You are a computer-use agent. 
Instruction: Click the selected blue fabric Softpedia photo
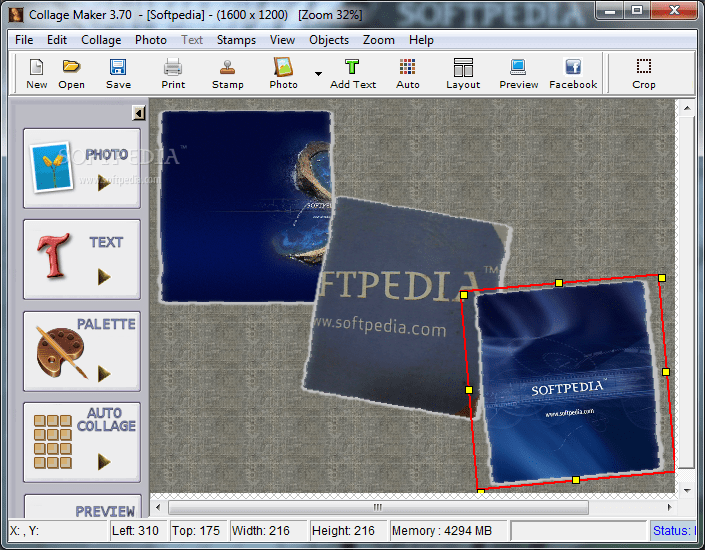pyautogui.click(x=569, y=382)
